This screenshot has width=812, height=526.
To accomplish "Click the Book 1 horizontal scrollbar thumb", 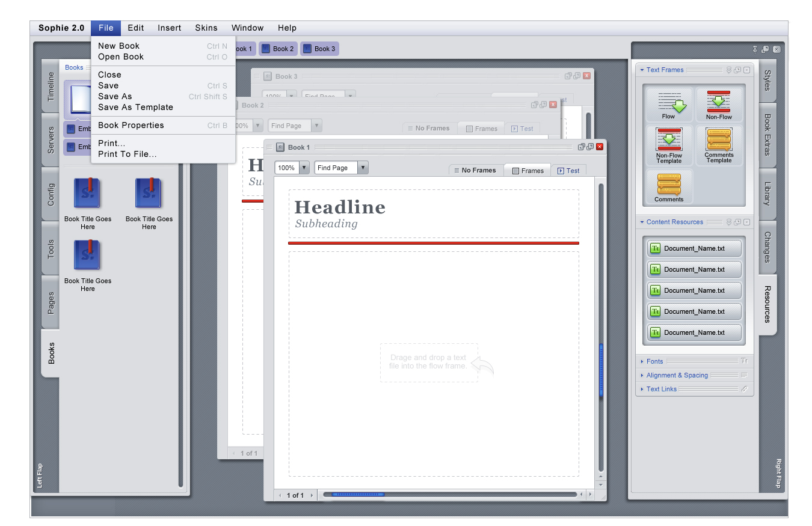I will (358, 495).
